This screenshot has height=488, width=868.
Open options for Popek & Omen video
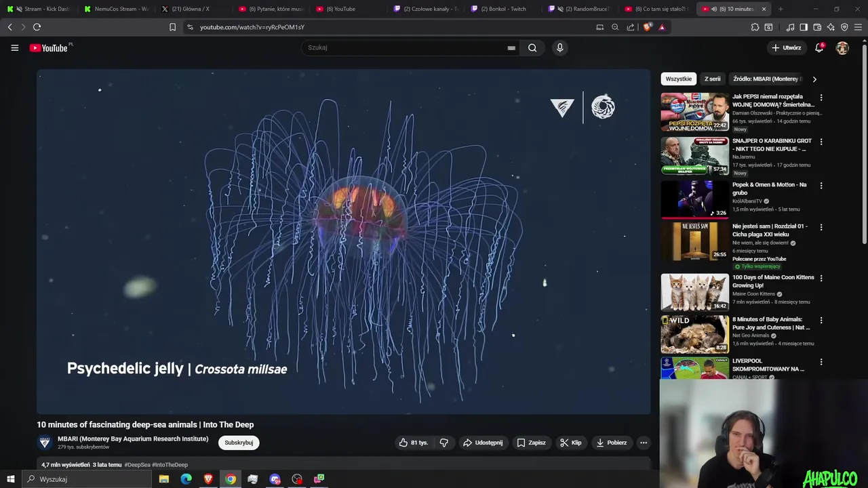[x=821, y=186]
